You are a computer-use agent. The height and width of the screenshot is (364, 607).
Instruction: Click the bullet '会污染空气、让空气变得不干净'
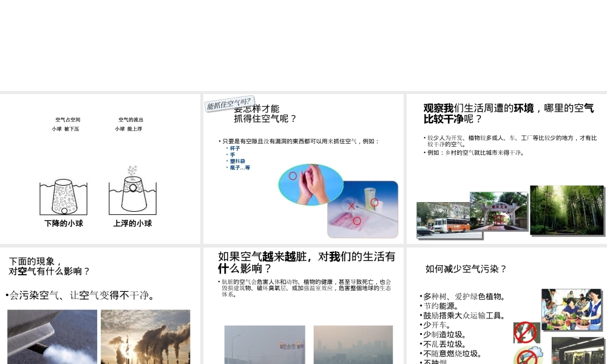(81, 295)
